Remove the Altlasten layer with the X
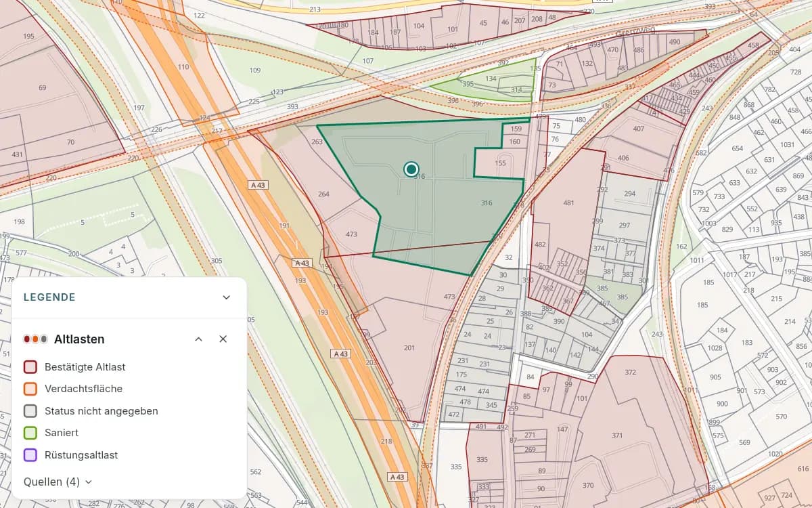812x508 pixels. pos(223,339)
